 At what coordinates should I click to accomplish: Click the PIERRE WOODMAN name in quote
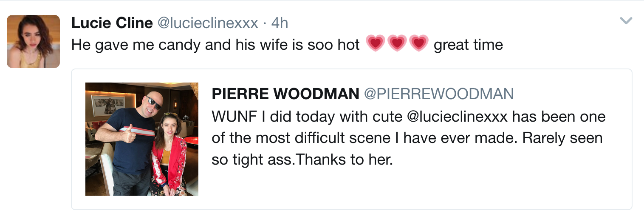point(285,94)
